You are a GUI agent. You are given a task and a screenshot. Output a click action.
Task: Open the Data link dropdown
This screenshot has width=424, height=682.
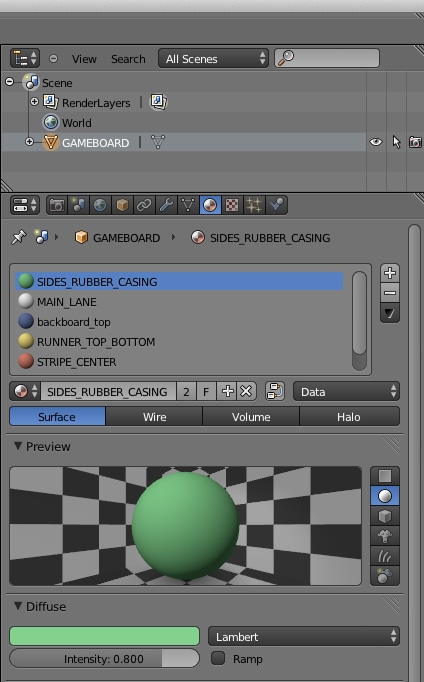(x=346, y=391)
